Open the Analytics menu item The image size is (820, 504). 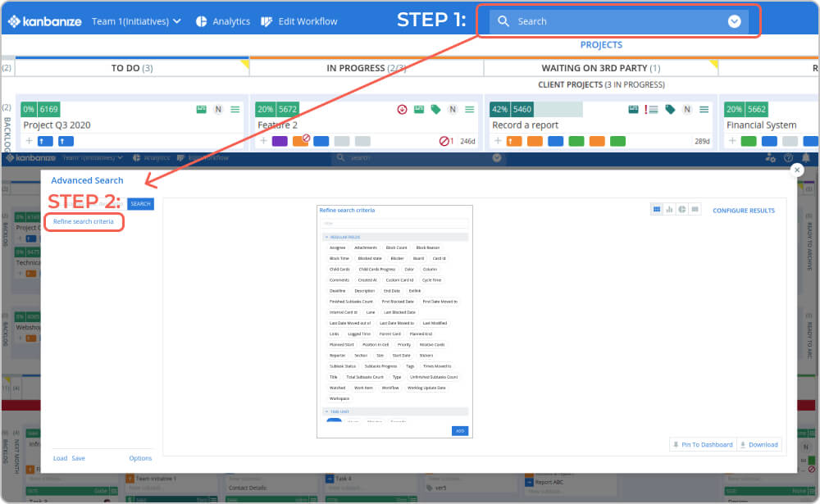[x=223, y=21]
